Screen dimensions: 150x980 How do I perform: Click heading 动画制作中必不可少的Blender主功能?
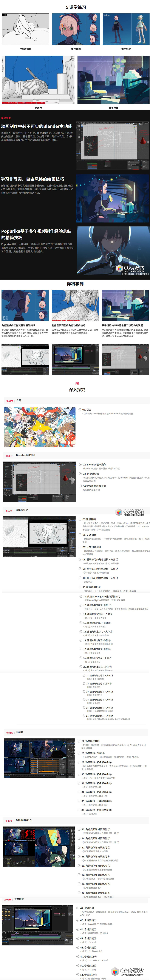coord(37,126)
